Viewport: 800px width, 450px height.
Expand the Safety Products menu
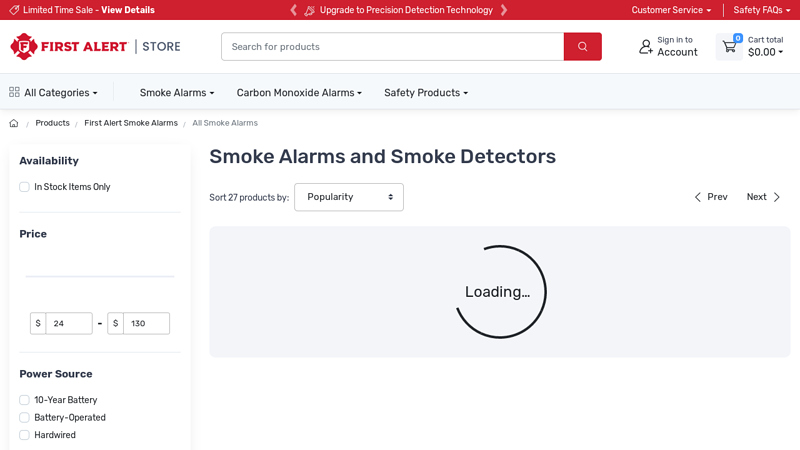coord(426,92)
